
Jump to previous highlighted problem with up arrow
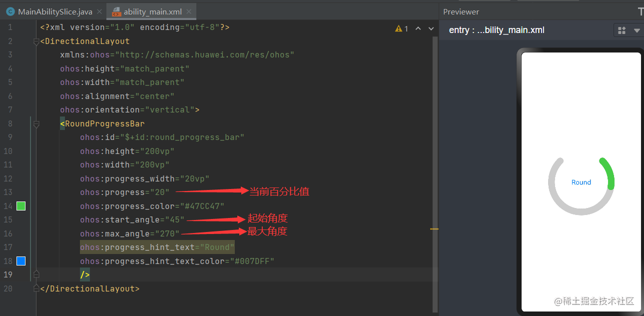pos(418,28)
